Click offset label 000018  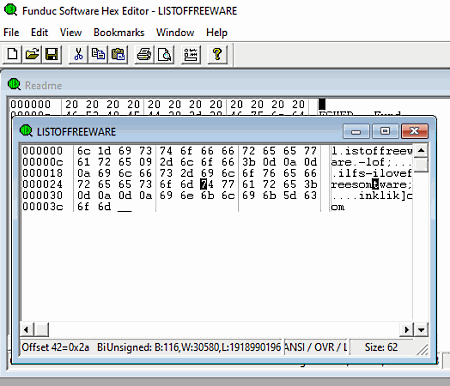click(42, 173)
